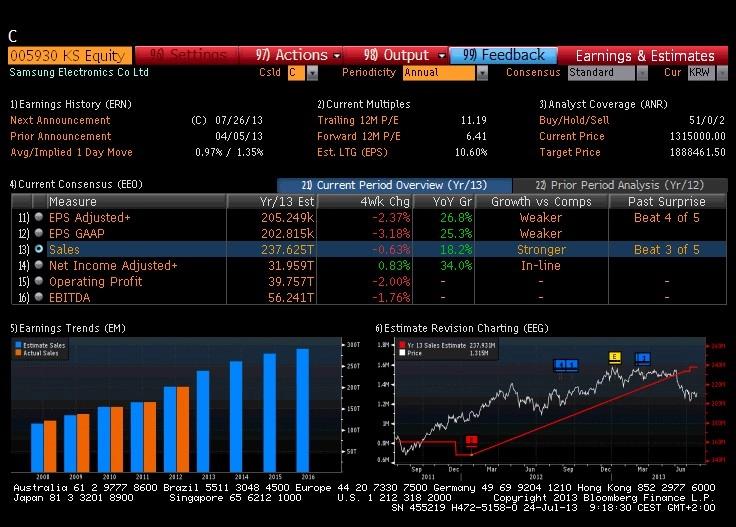
Task: Click Operating Profit 4Wk change -2.00%
Action: (391, 282)
